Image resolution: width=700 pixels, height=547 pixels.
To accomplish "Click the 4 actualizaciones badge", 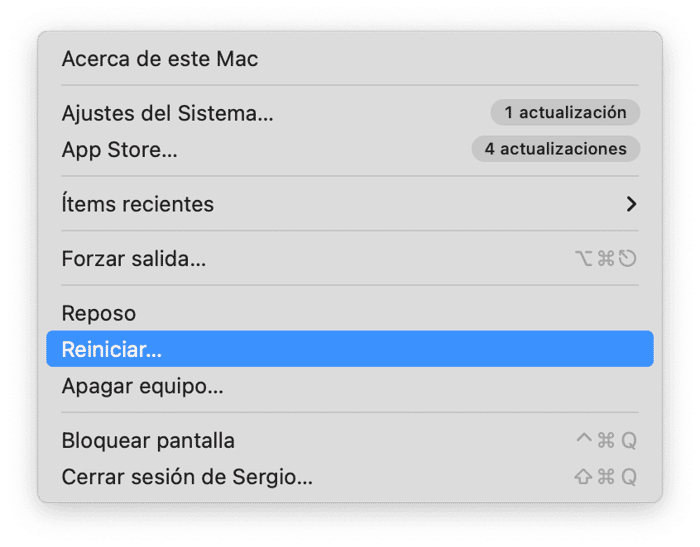I will tap(555, 150).
